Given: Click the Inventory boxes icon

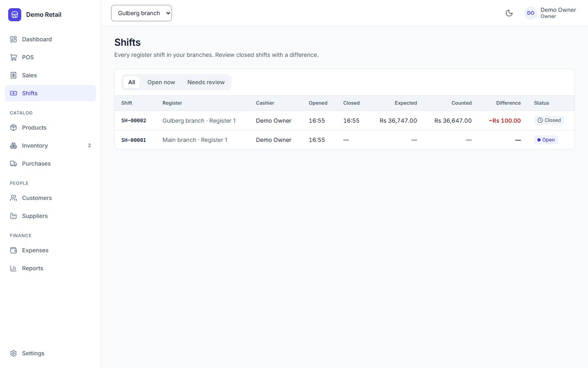Looking at the screenshot, I should [x=13, y=146].
